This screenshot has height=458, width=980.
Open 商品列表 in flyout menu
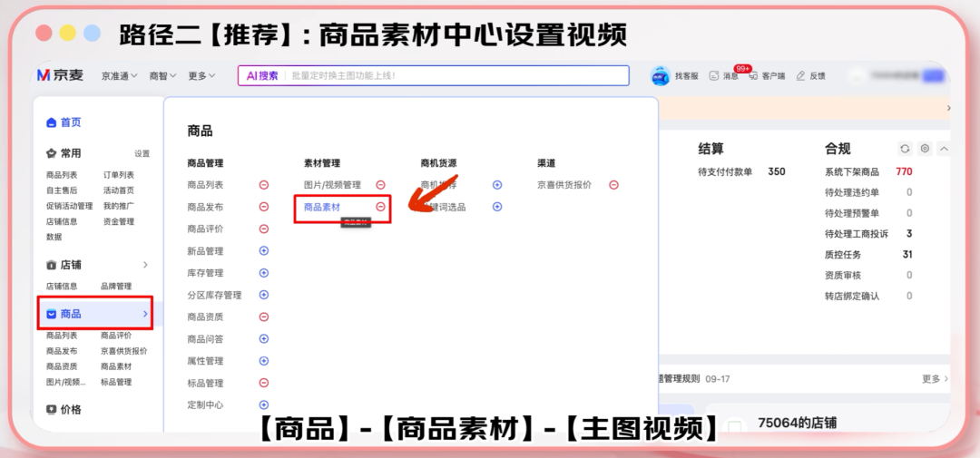pyautogui.click(x=205, y=185)
